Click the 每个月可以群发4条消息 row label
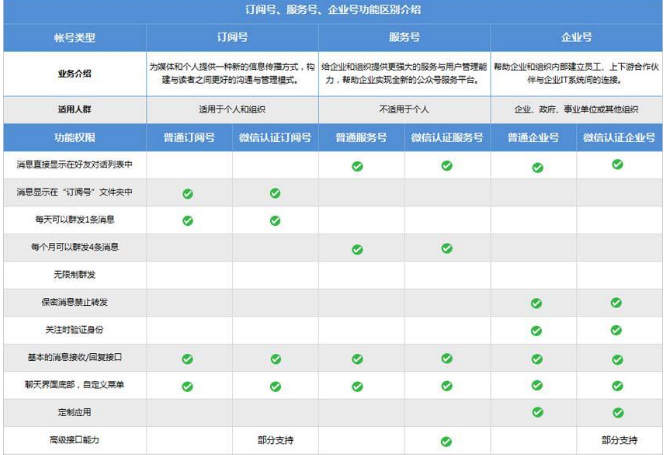 tap(75, 247)
